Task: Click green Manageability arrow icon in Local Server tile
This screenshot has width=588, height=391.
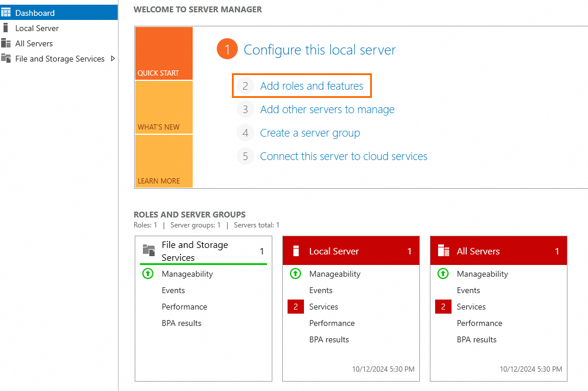Action: coord(296,274)
